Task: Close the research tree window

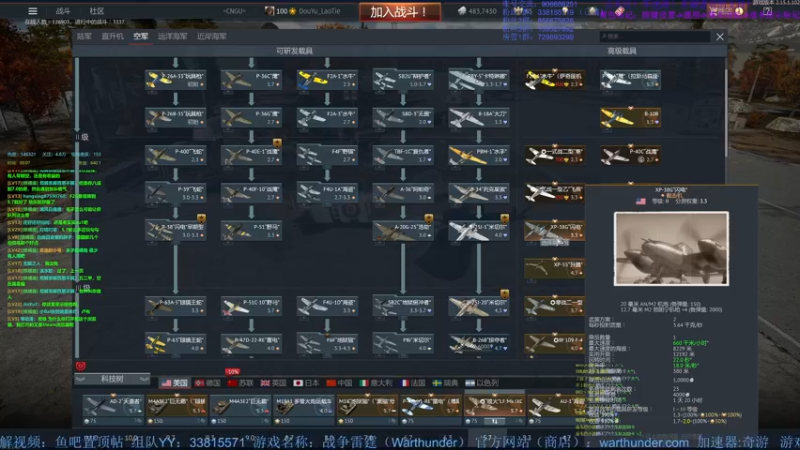Action: point(720,37)
